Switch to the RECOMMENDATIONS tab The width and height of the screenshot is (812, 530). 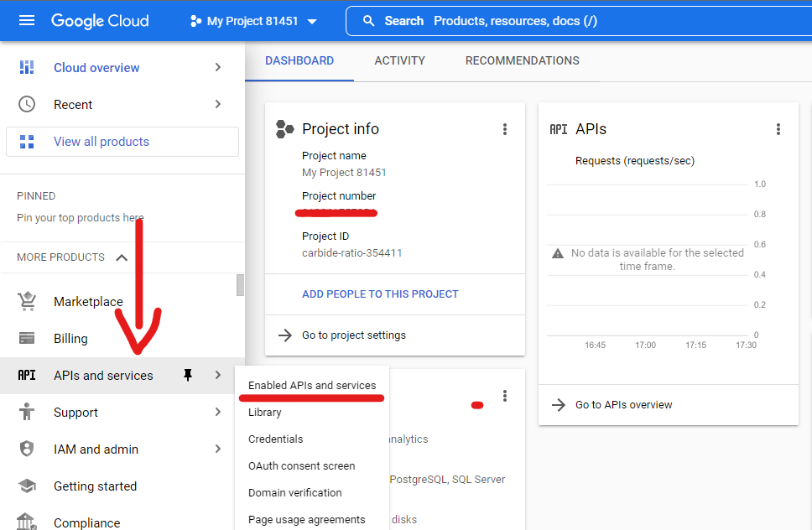pos(522,61)
